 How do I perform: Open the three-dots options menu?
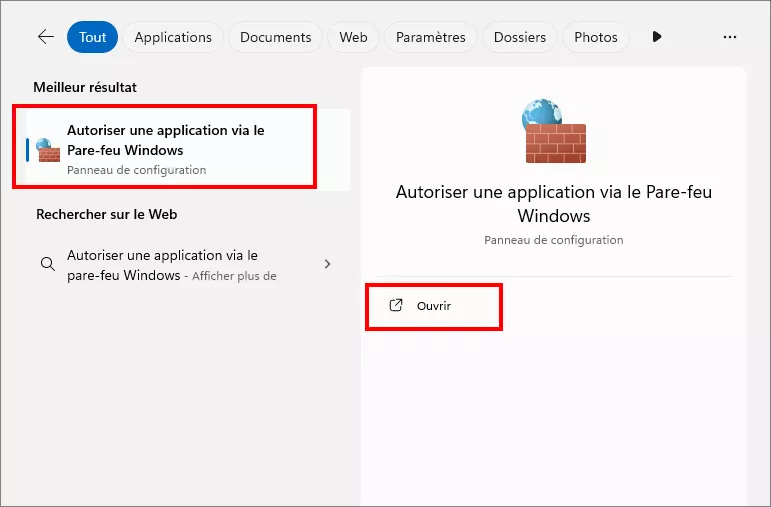click(730, 37)
